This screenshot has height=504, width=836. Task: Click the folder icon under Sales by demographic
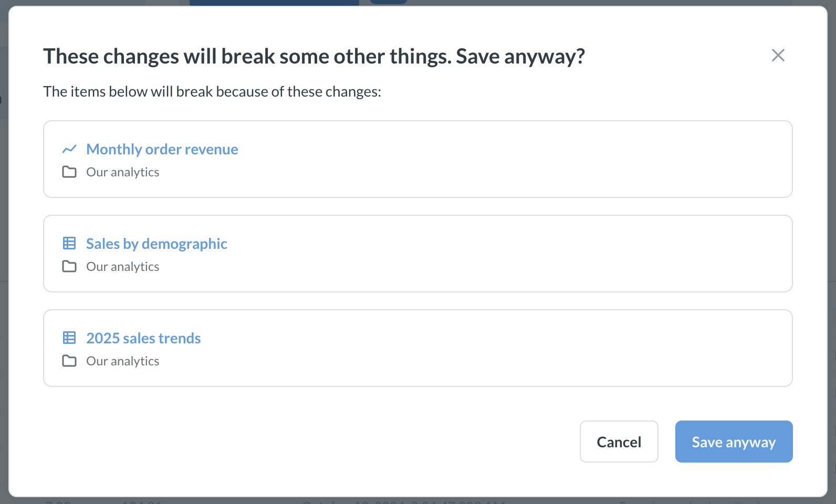69,266
